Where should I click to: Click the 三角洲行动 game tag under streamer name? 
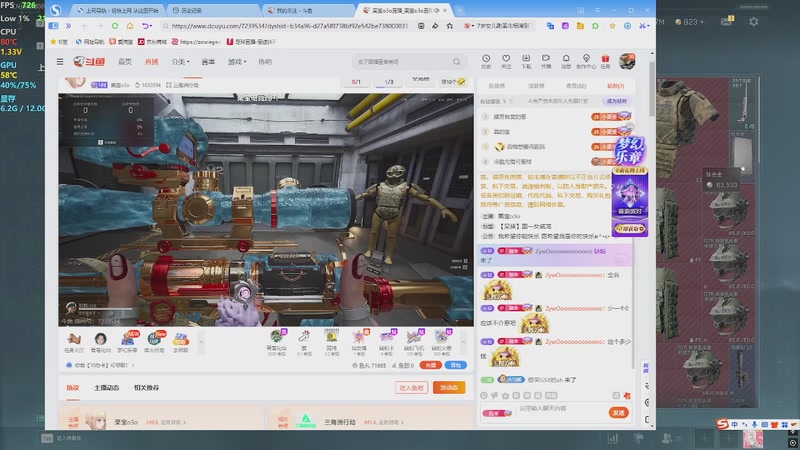[x=183, y=85]
